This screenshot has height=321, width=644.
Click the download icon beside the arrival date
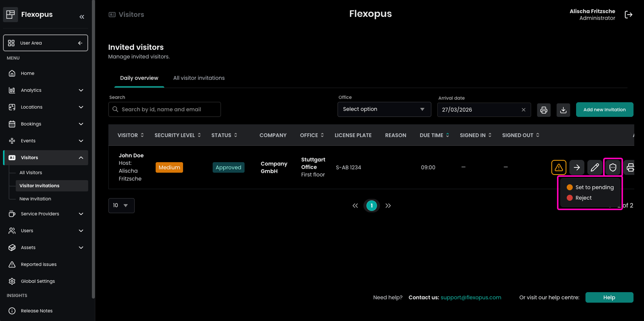(x=563, y=110)
